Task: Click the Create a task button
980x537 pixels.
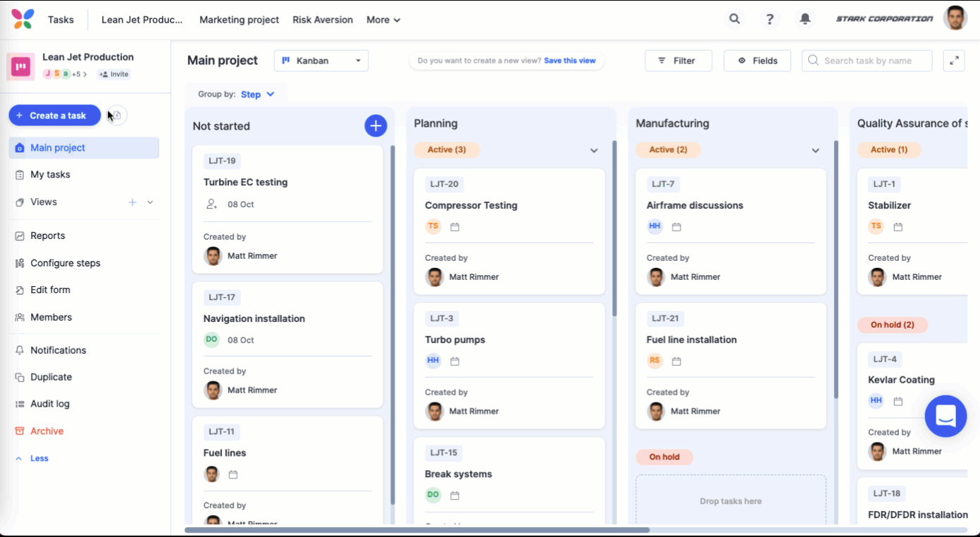Action: (55, 116)
